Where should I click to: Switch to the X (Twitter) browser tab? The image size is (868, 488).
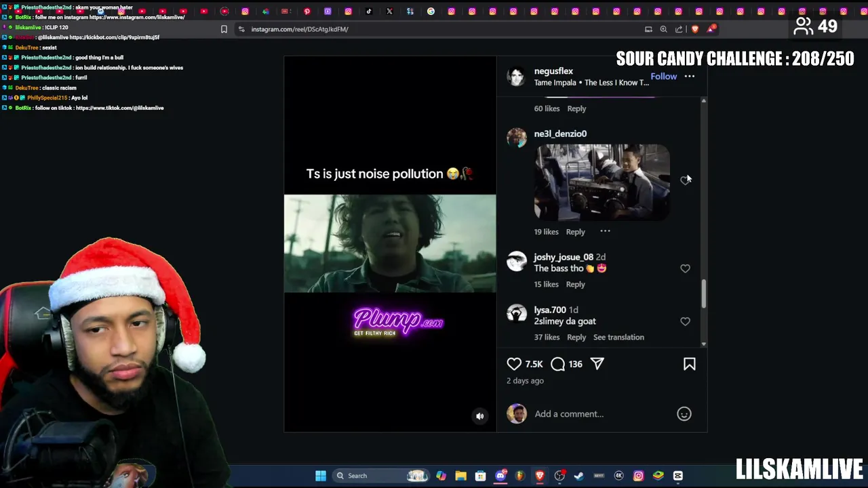click(x=389, y=11)
